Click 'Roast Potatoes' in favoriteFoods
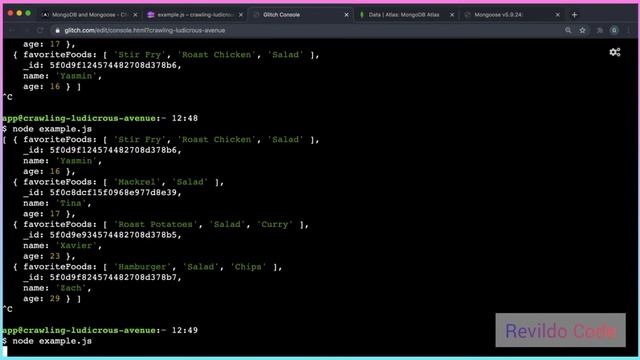Screen dimensions: 640x360 (156, 224)
